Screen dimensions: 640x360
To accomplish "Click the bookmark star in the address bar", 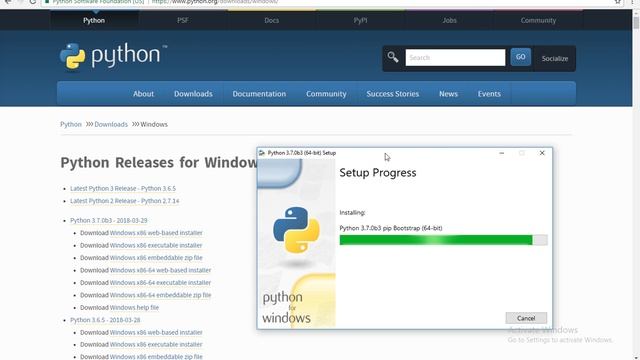I will [x=618, y=2].
